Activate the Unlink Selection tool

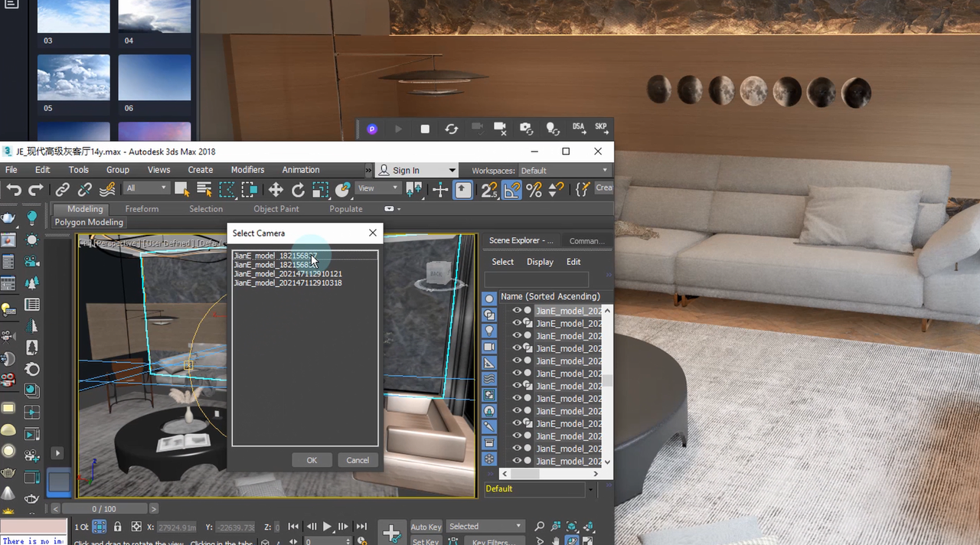[x=85, y=190]
